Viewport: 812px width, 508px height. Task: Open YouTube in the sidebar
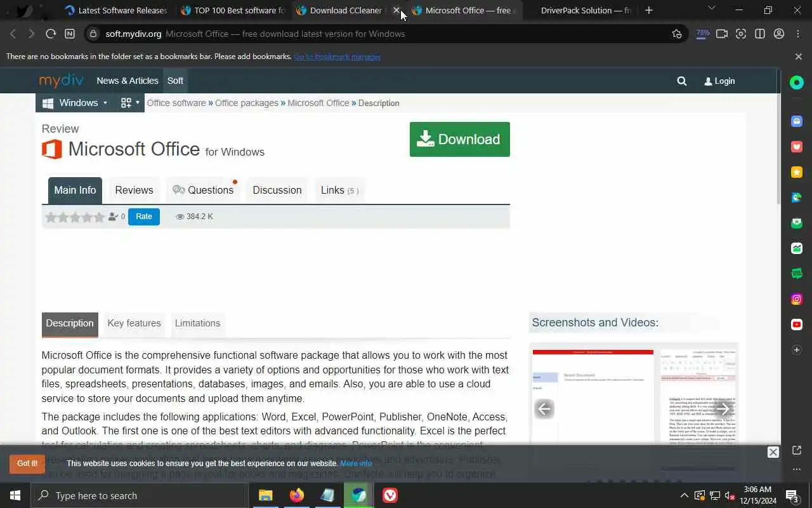point(797,324)
